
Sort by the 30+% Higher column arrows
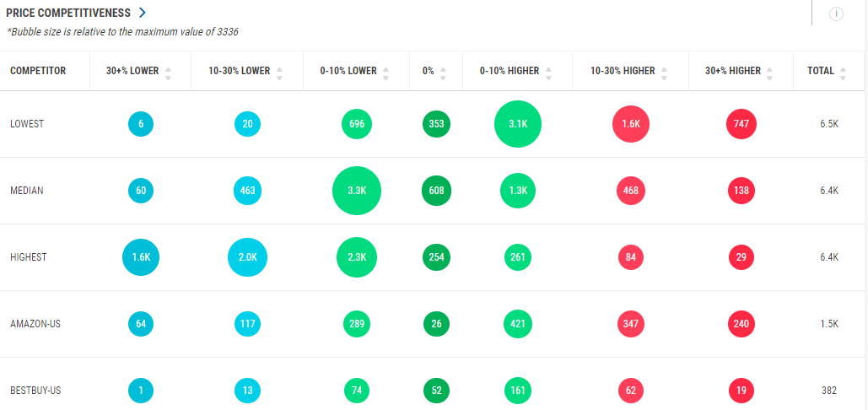click(770, 73)
